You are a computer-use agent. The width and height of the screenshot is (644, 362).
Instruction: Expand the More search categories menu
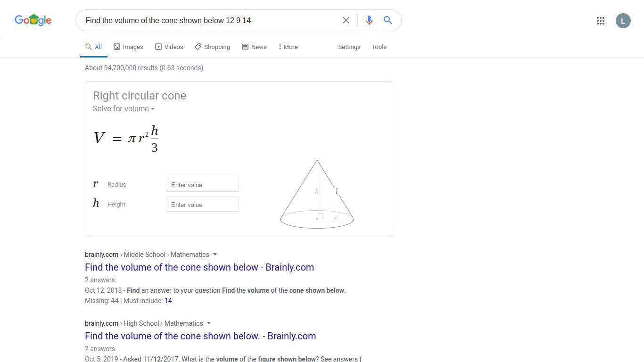[288, 47]
